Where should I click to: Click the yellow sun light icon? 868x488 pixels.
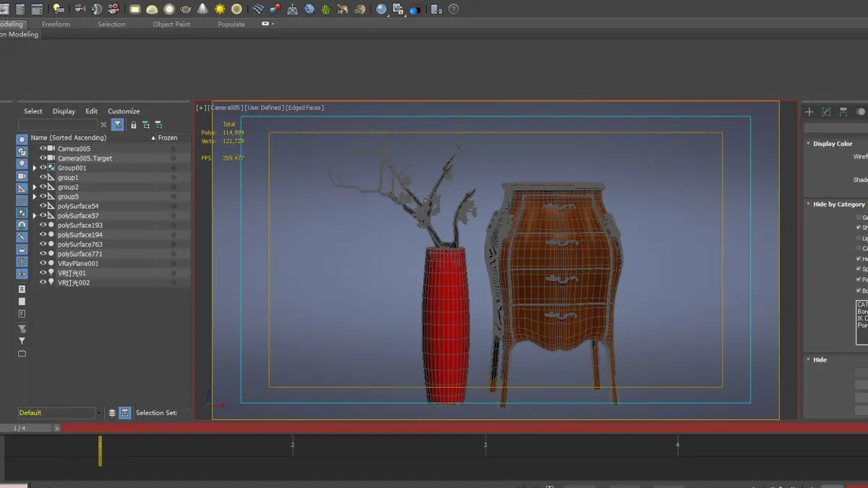pos(220,9)
